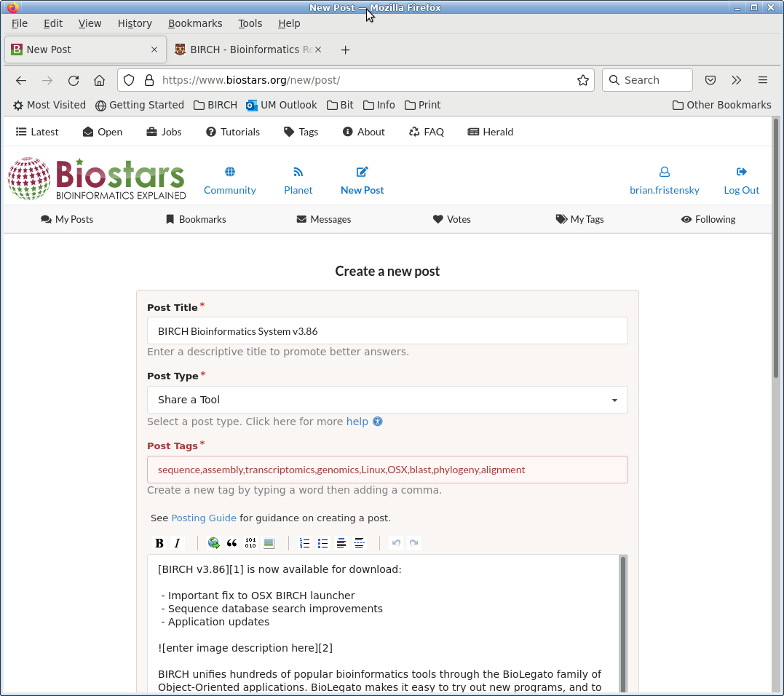Insert an image with the picture icon
This screenshot has height=696, width=784.
coord(269,543)
